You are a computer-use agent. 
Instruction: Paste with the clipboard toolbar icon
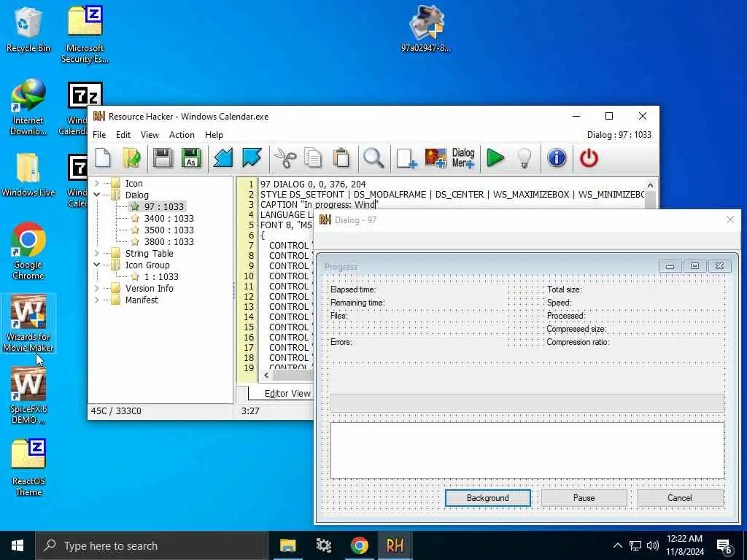pos(341,158)
